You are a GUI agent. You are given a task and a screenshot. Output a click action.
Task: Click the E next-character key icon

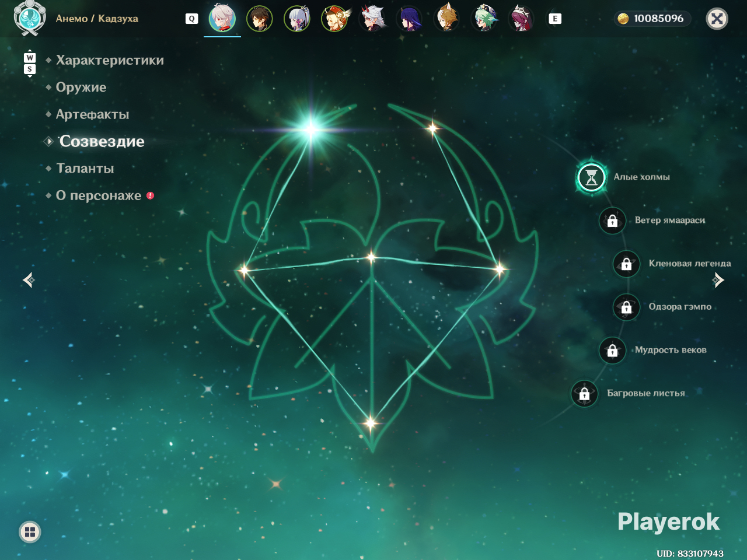(555, 19)
